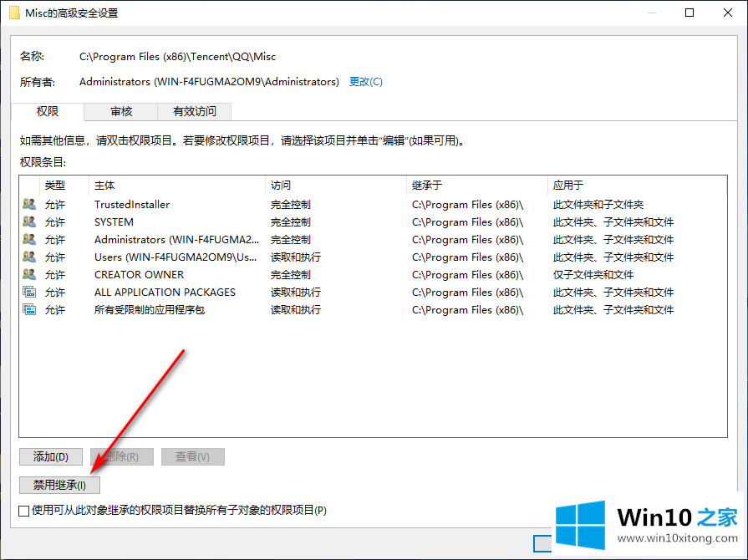The height and width of the screenshot is (560, 748).
Task: Click 完全控制 in the SYSTEM row
Action: coord(291,221)
